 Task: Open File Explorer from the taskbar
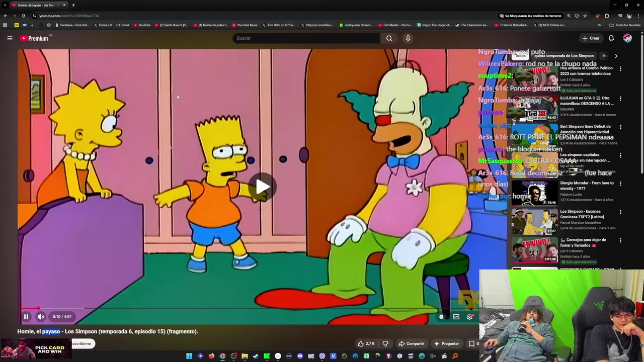[245, 356]
